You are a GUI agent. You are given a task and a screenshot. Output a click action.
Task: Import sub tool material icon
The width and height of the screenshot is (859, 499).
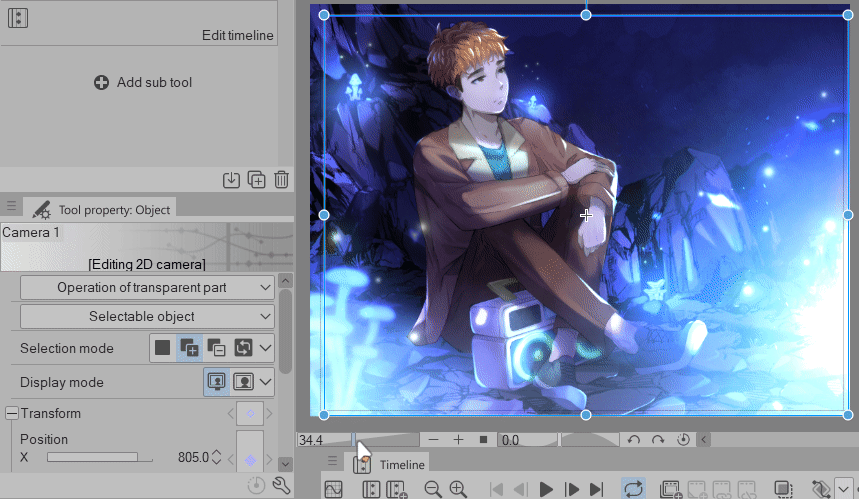point(231,180)
